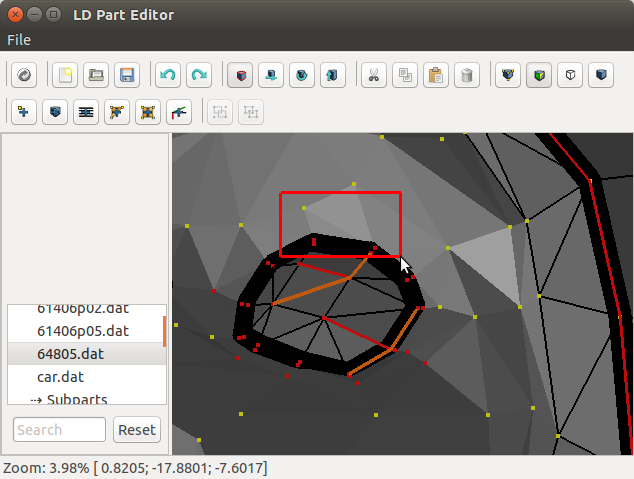Click the New file icon
Image resolution: width=634 pixels, height=479 pixels.
(65, 75)
